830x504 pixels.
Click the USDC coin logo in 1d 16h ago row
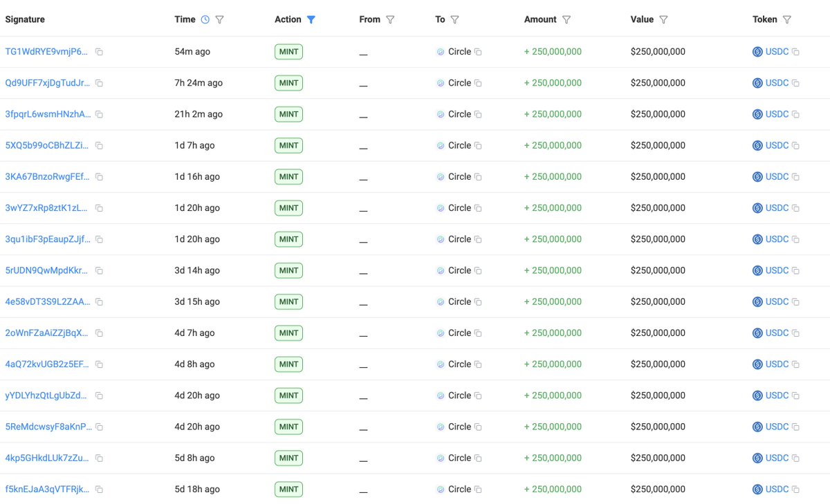click(757, 177)
